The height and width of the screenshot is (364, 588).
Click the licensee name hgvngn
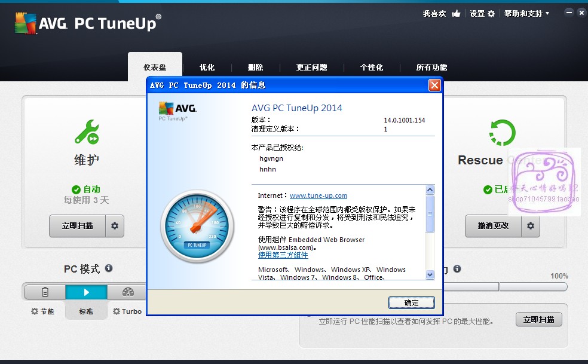point(271,158)
